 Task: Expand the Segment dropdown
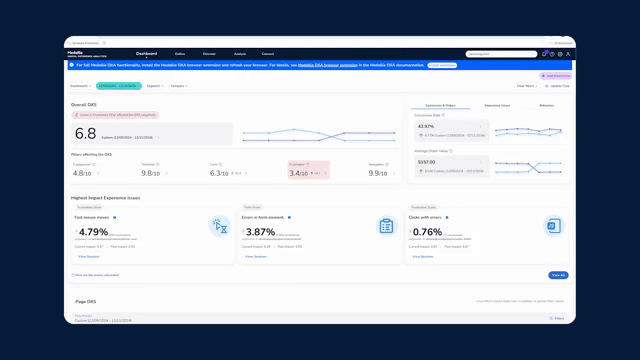pyautogui.click(x=155, y=86)
